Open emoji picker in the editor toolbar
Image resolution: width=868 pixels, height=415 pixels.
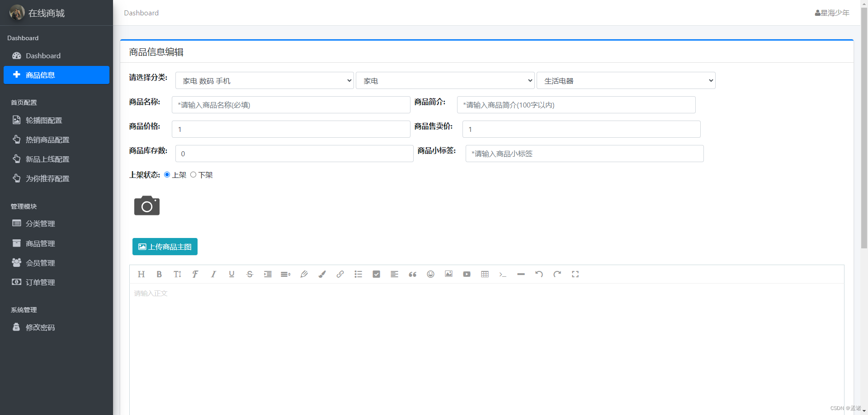point(430,274)
